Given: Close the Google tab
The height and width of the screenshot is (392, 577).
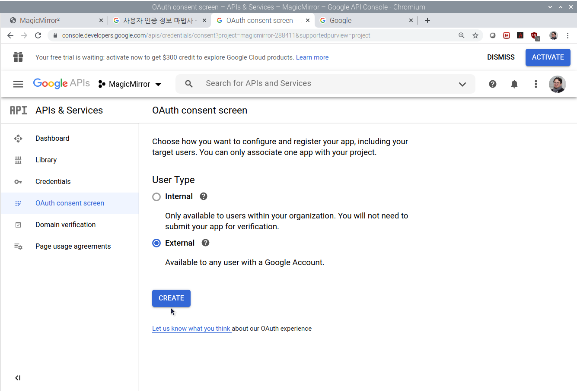Looking at the screenshot, I should click(x=411, y=20).
